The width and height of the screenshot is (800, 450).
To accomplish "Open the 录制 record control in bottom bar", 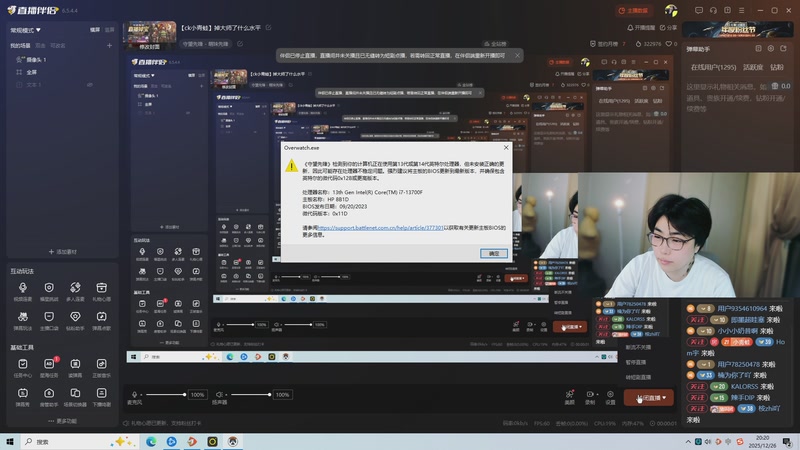I will click(590, 397).
